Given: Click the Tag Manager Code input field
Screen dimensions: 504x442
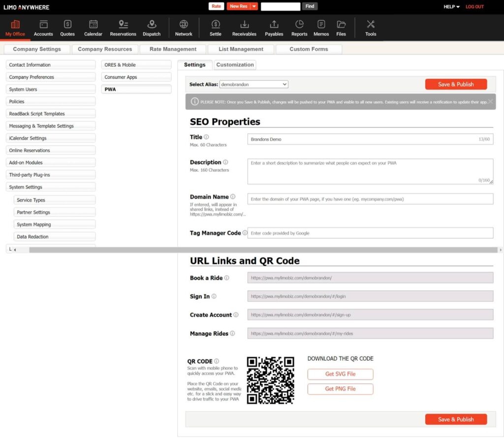Looking at the screenshot, I should point(370,233).
